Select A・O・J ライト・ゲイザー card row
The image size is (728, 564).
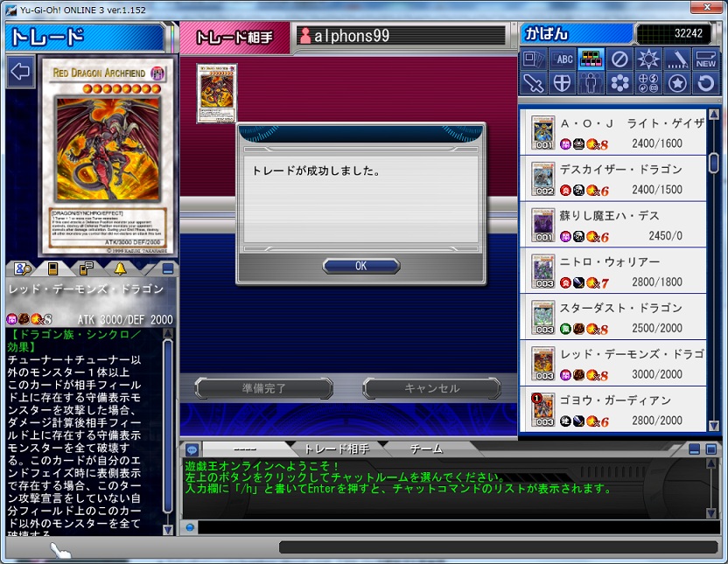(612, 133)
